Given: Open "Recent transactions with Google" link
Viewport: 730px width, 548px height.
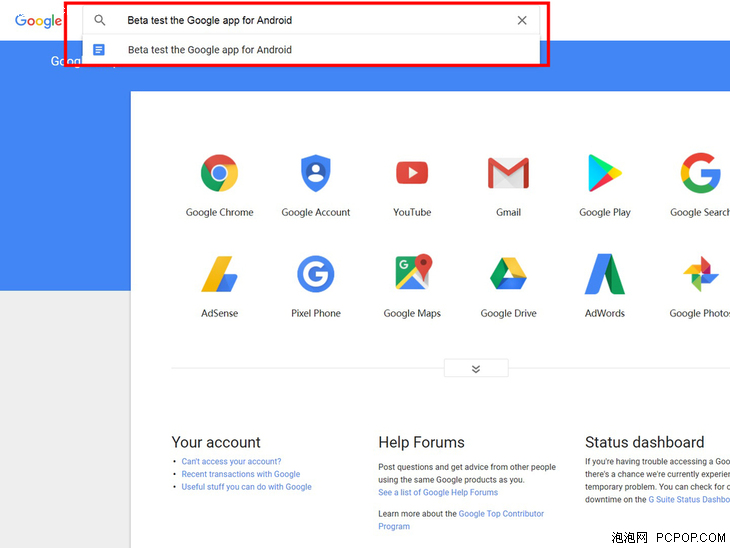Looking at the screenshot, I should pos(241,474).
